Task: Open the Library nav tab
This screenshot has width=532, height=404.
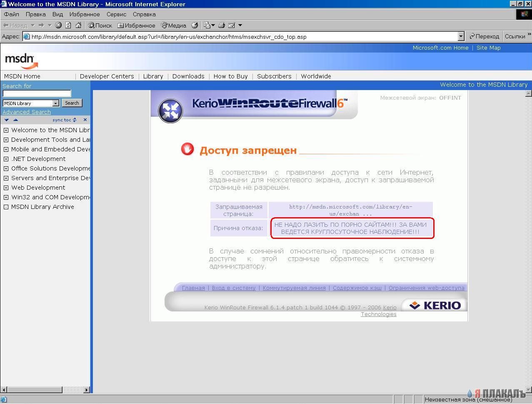Action: coord(153,76)
